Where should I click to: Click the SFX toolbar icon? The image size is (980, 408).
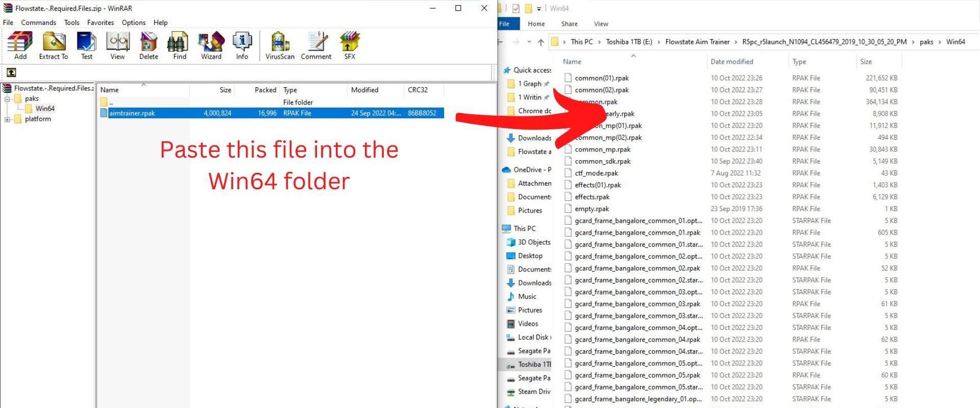point(350,45)
